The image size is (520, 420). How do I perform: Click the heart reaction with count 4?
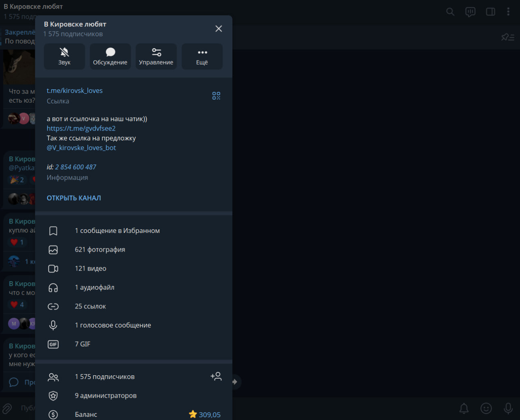tap(17, 304)
